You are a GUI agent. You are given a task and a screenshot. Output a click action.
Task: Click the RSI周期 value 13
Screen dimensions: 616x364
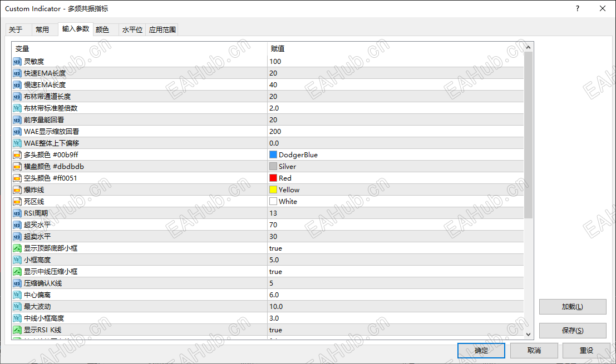click(273, 213)
